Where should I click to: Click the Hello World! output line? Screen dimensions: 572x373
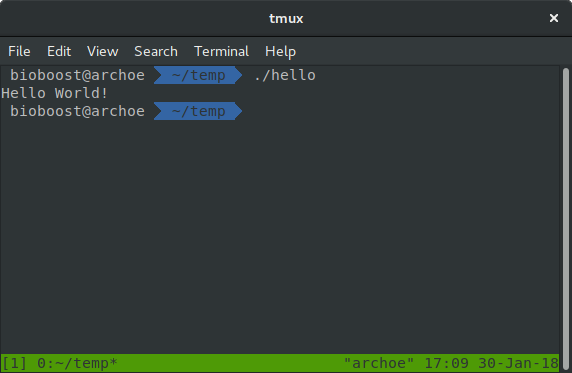(54, 93)
